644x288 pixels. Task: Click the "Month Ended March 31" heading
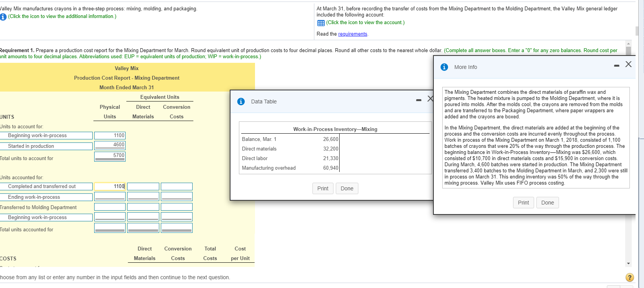127,88
